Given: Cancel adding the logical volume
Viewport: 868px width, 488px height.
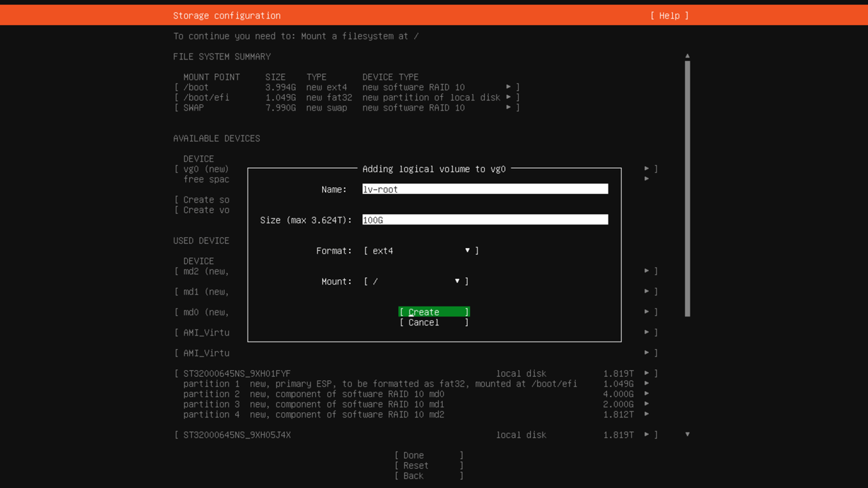Looking at the screenshot, I should [x=433, y=323].
